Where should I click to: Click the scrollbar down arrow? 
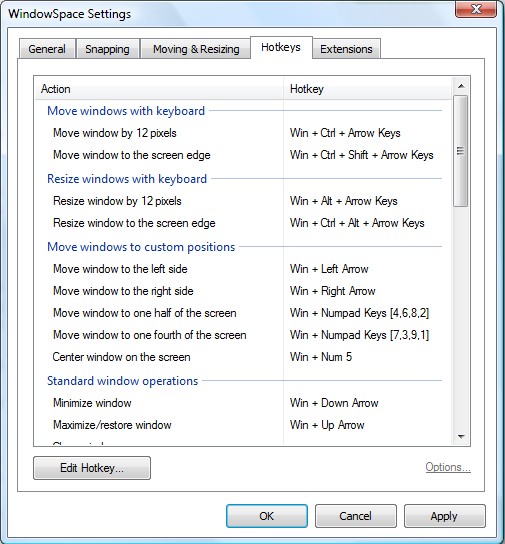461,436
